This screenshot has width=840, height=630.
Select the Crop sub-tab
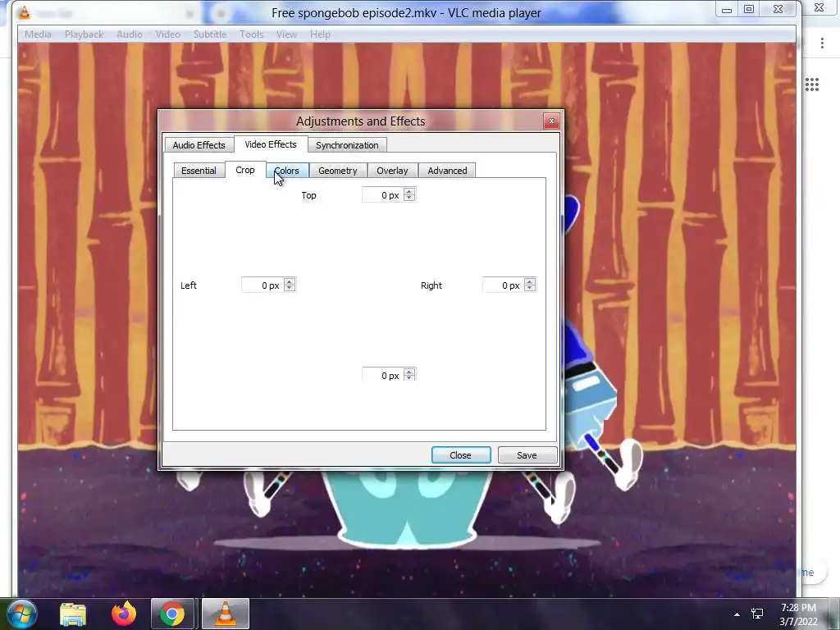245,170
